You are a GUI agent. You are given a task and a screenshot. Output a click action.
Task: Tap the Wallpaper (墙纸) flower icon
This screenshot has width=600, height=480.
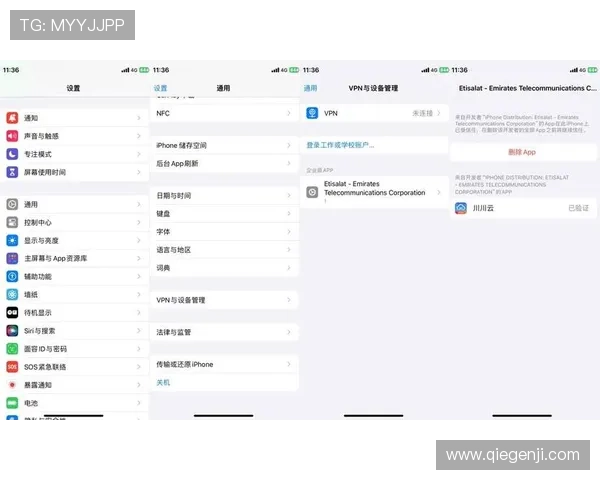pyautogui.click(x=12, y=294)
